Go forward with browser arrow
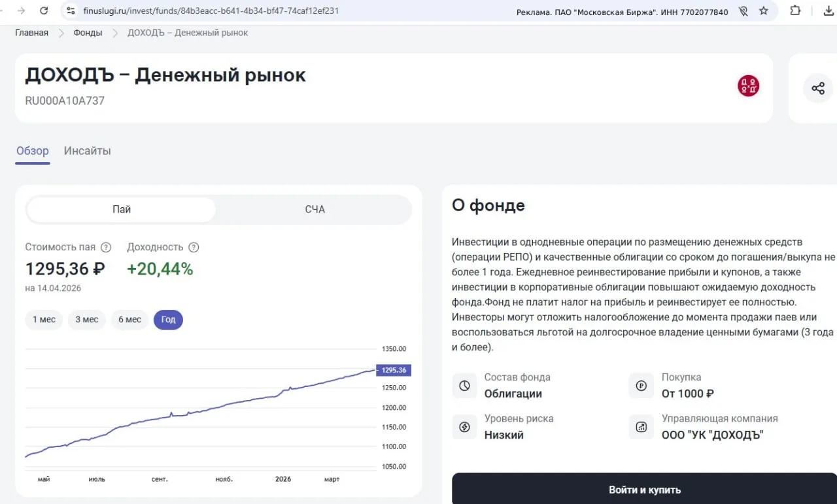The width and height of the screenshot is (837, 504). click(21, 11)
